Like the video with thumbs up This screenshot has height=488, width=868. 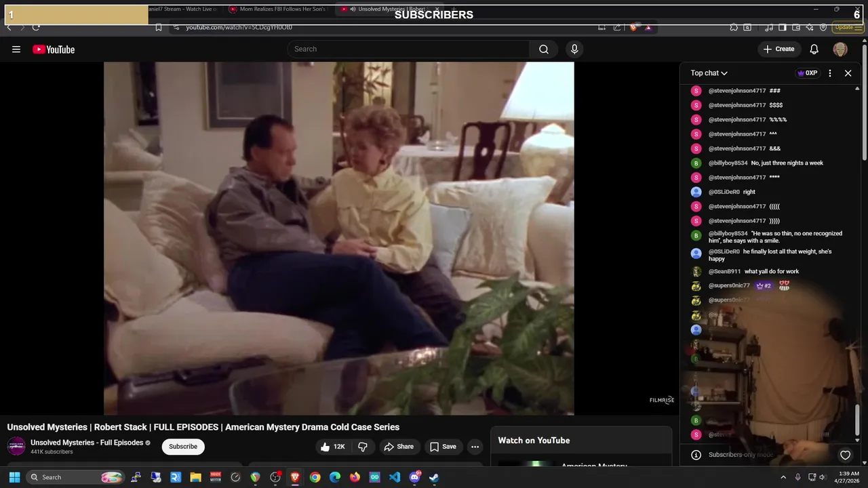click(x=333, y=447)
